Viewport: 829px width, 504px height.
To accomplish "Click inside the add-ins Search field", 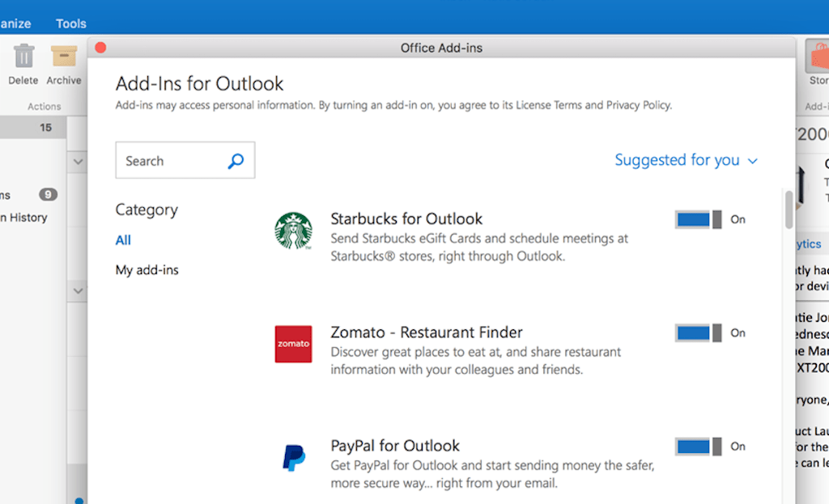I will click(x=170, y=160).
